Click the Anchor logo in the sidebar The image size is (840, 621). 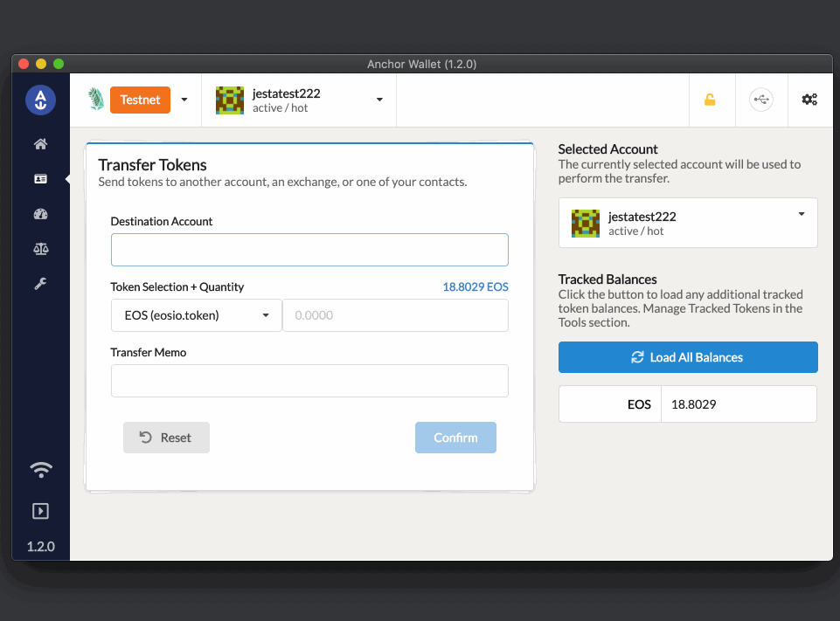pyautogui.click(x=41, y=100)
